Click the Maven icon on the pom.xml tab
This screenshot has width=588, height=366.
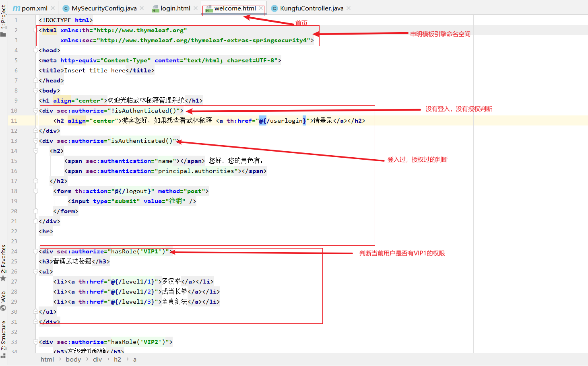click(x=17, y=8)
